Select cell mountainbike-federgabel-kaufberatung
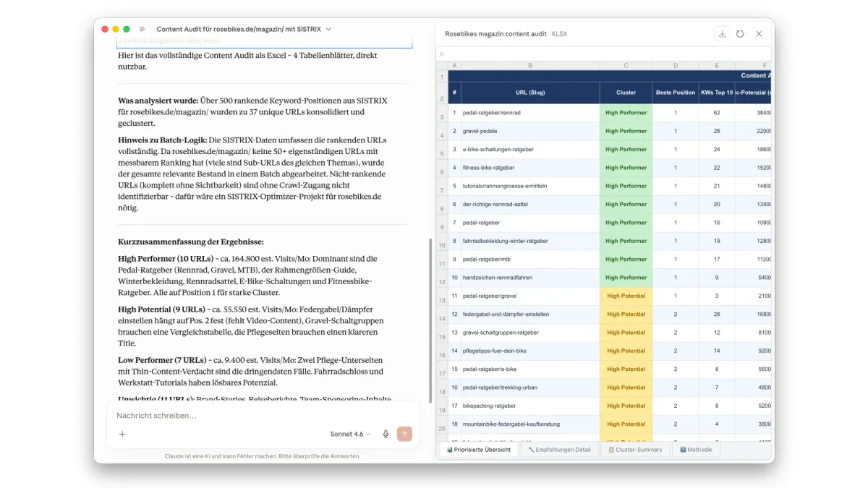868x488 pixels. click(x=530, y=424)
